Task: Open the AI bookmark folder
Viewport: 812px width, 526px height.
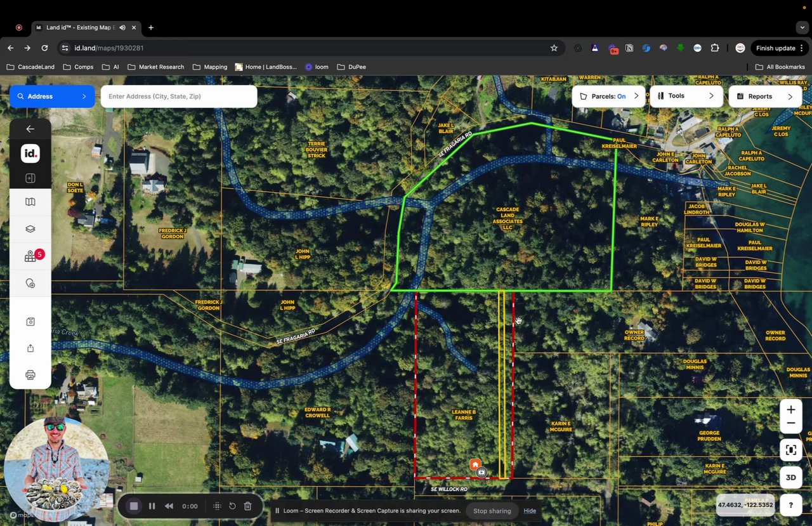Action: (110, 67)
